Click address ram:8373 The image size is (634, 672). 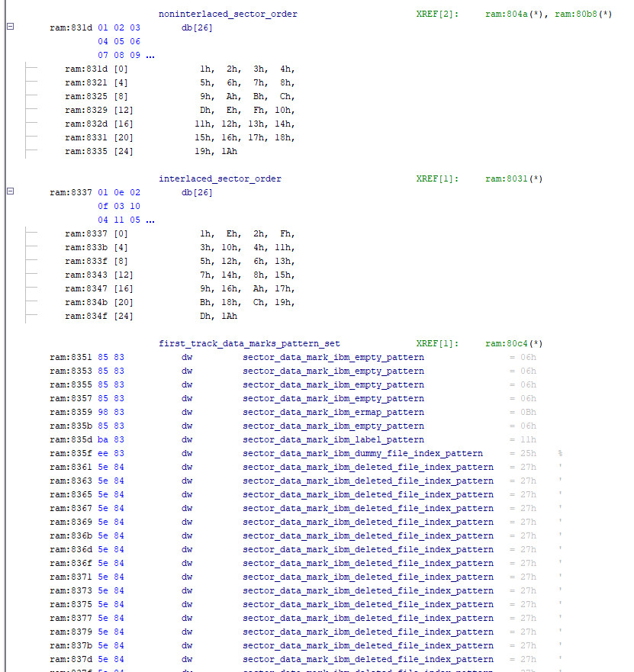point(71,590)
